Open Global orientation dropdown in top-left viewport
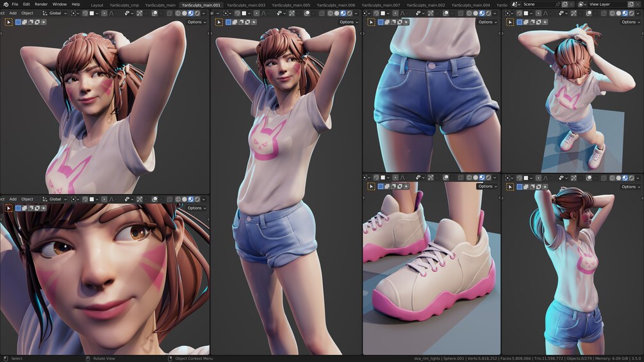 point(55,13)
